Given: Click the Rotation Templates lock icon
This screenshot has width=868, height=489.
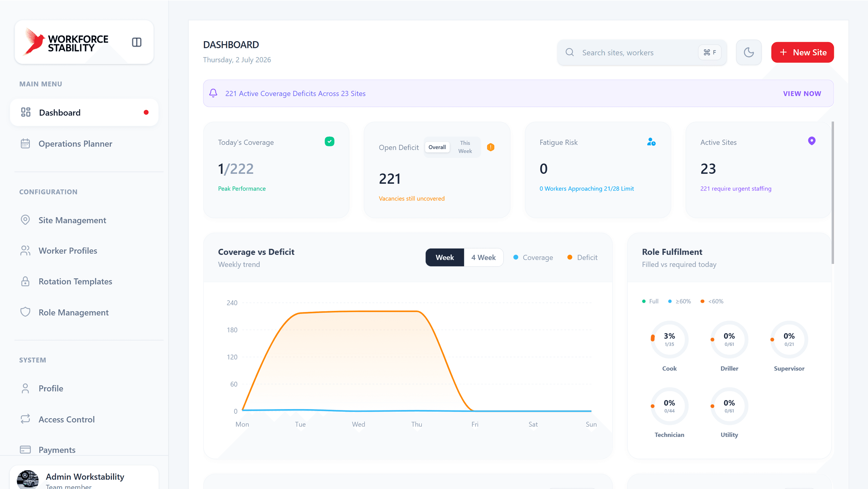Looking at the screenshot, I should [25, 281].
